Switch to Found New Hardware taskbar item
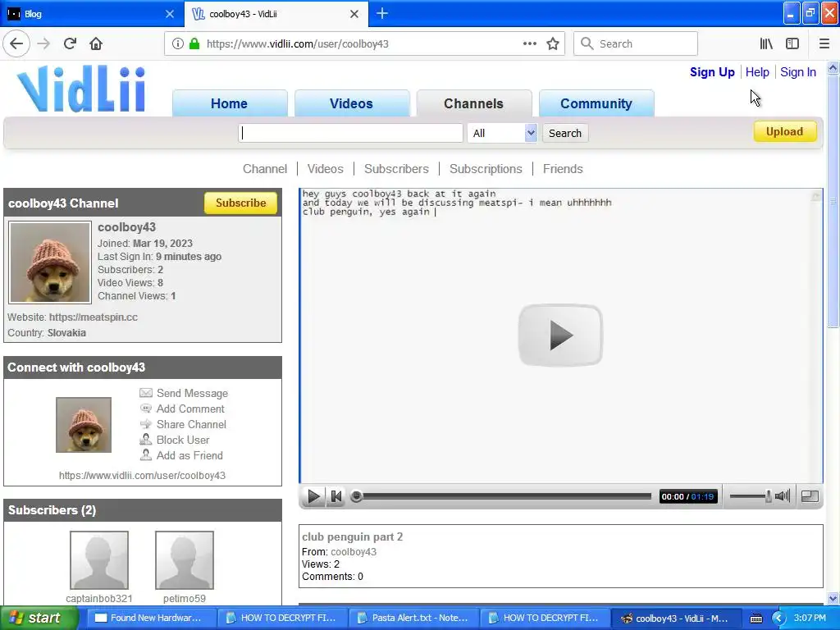 pyautogui.click(x=150, y=619)
